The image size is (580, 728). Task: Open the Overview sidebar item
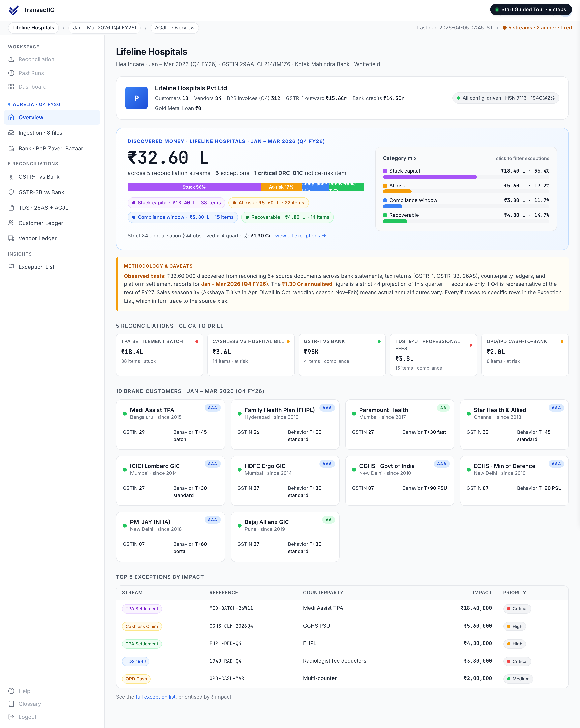pyautogui.click(x=52, y=118)
